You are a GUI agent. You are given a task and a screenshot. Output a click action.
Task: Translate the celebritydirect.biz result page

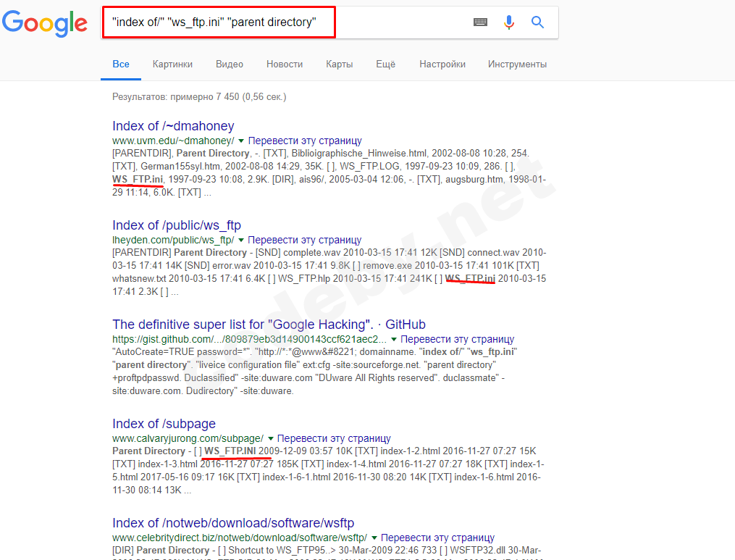pyautogui.click(x=437, y=538)
